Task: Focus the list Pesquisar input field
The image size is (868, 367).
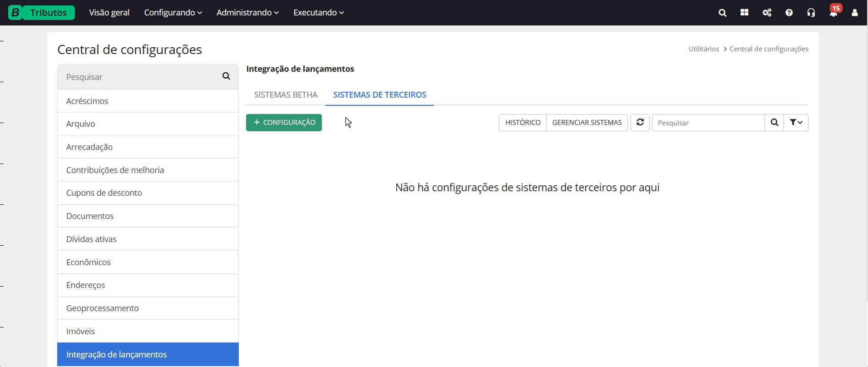Action: point(708,123)
